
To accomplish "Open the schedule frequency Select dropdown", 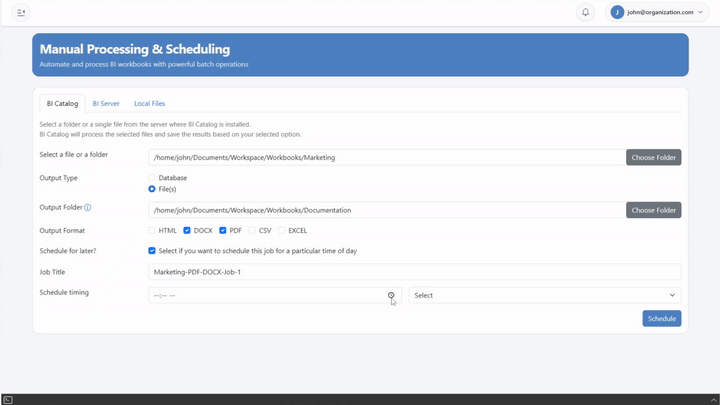I will pyautogui.click(x=545, y=295).
